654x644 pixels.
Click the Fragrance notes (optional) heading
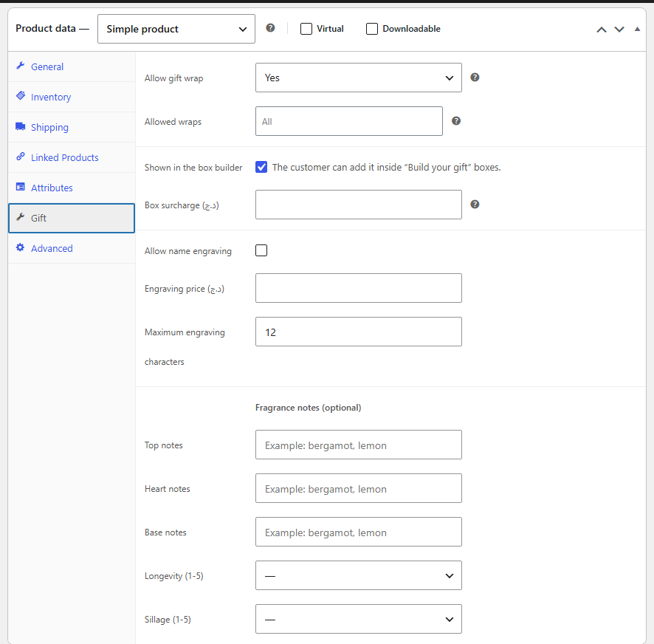(x=309, y=408)
